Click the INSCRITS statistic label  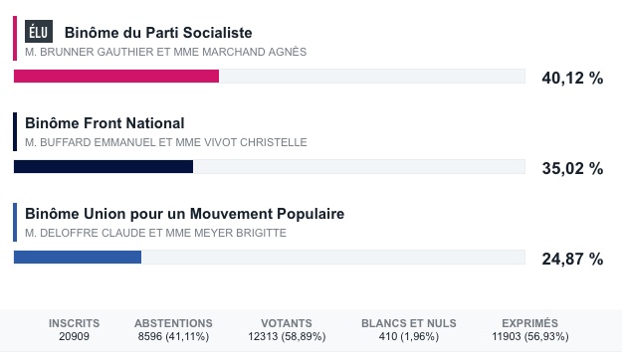coord(75,323)
